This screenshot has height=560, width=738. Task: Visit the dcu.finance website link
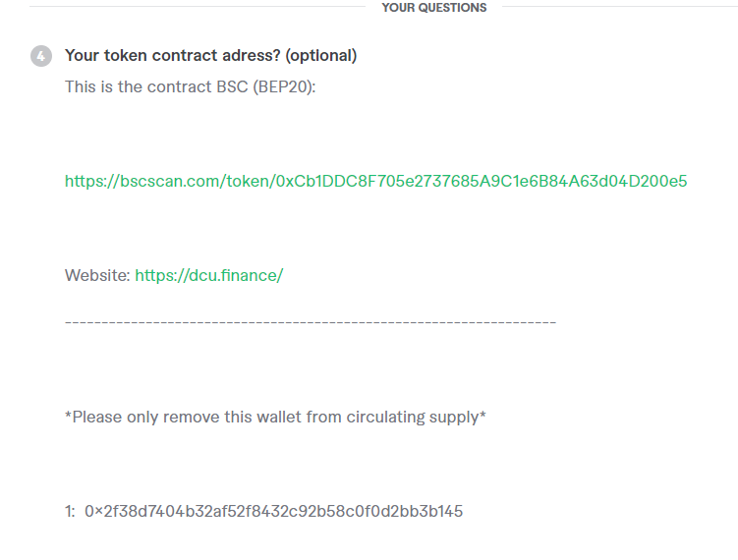[x=208, y=275]
